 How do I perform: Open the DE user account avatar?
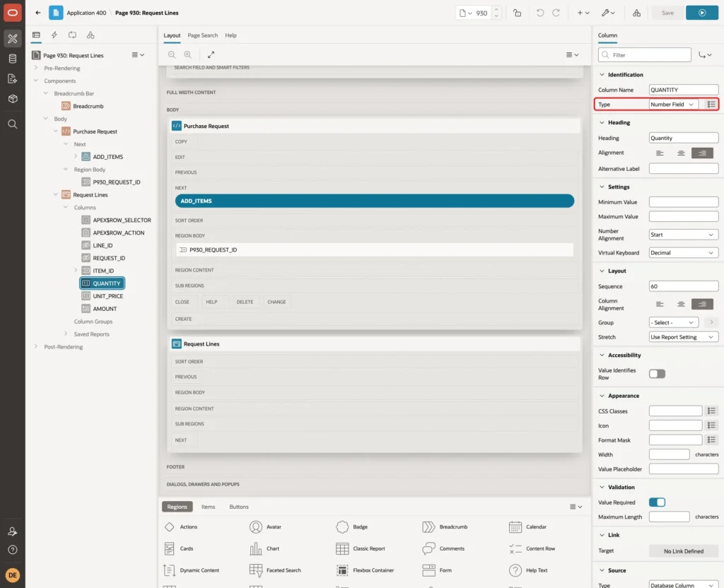tap(13, 575)
